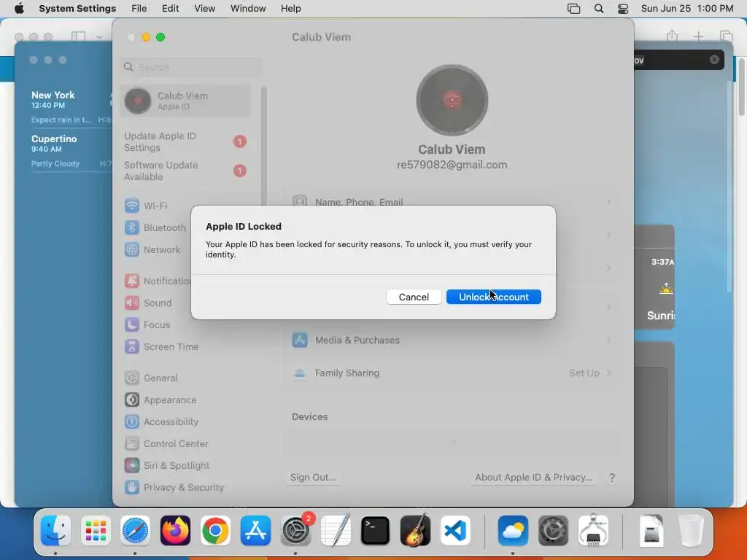The width and height of the screenshot is (747, 560).
Task: Clear the Weather search field
Action: tap(714, 60)
